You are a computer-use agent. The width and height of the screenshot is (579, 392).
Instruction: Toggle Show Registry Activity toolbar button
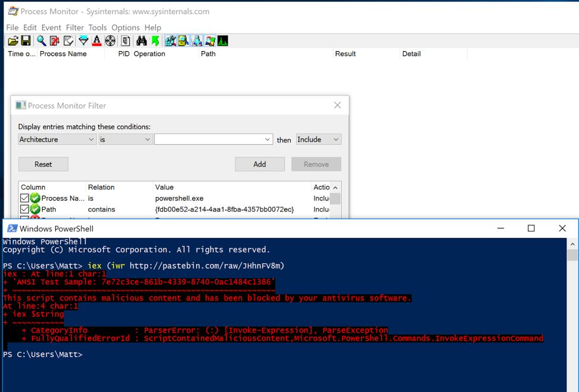pos(170,41)
